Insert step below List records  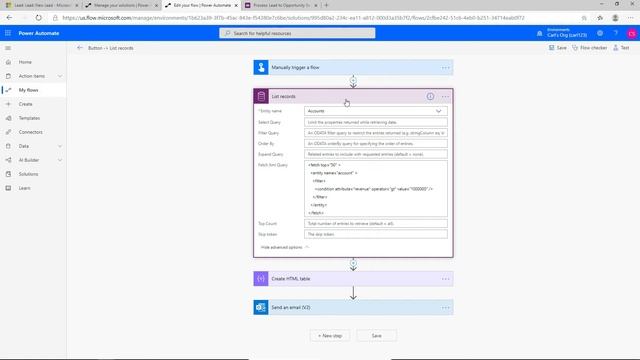353,263
